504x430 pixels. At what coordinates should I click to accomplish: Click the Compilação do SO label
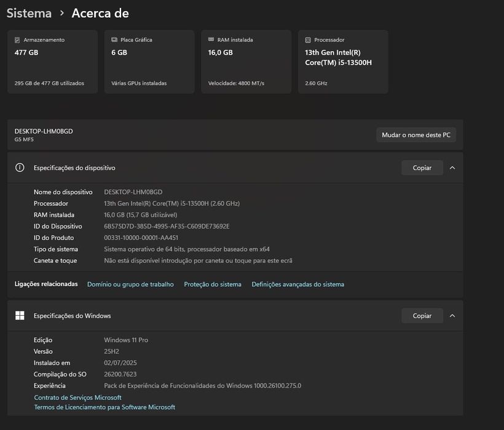point(60,375)
